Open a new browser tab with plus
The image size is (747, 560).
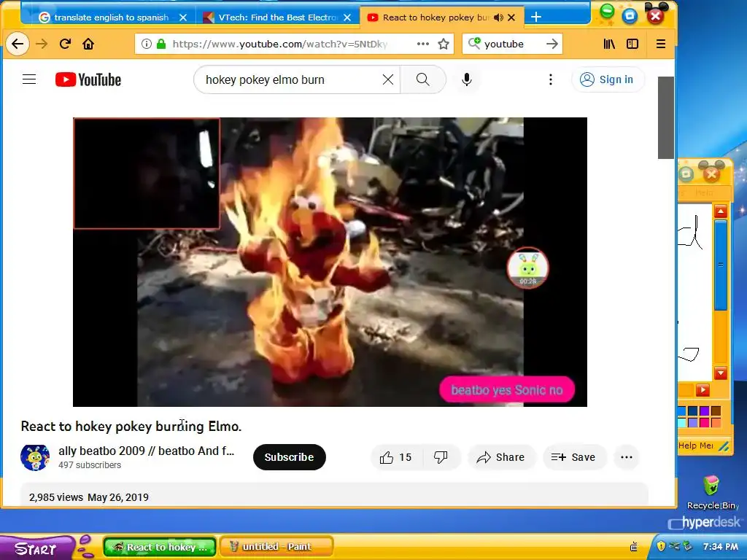click(x=536, y=17)
